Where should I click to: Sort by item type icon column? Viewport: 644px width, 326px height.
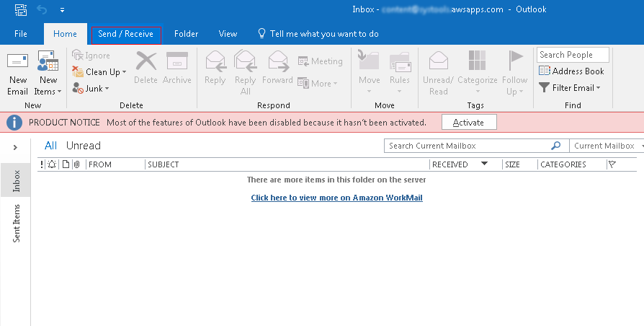(66, 164)
